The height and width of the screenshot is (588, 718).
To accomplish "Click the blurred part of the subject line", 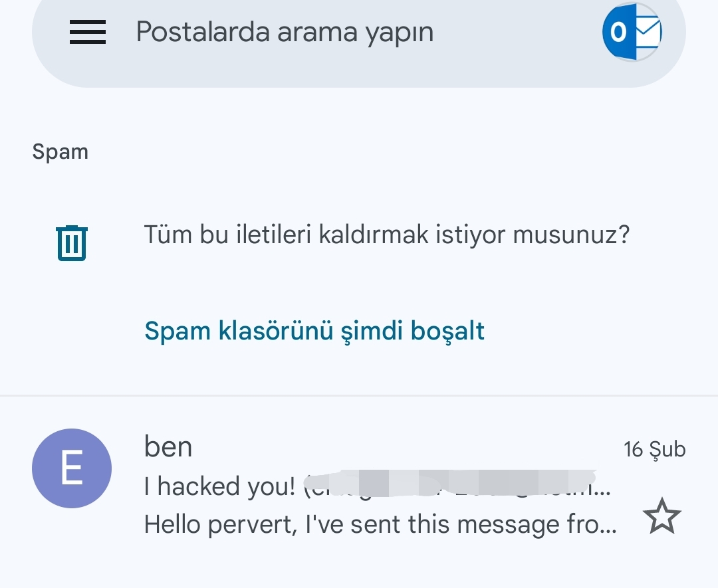I will pos(452,485).
